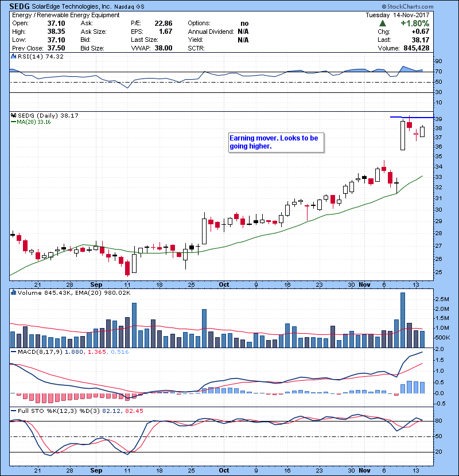Click the RSI(14) 74.32 indicator label

pos(41,56)
